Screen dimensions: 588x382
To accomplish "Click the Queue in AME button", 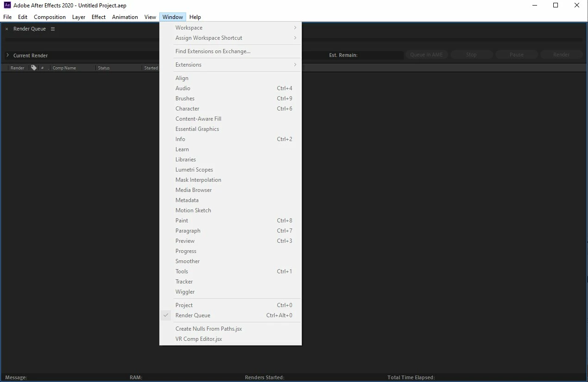I will 426,55.
